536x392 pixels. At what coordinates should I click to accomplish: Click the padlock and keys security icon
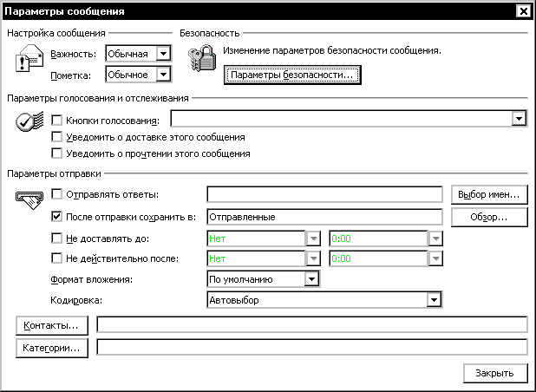(202, 58)
